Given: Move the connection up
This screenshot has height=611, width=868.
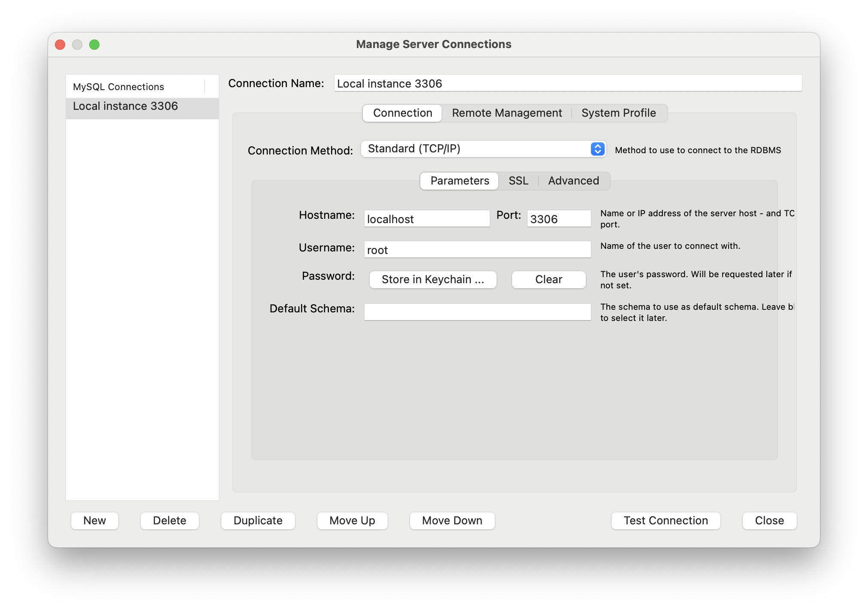Looking at the screenshot, I should click(352, 520).
